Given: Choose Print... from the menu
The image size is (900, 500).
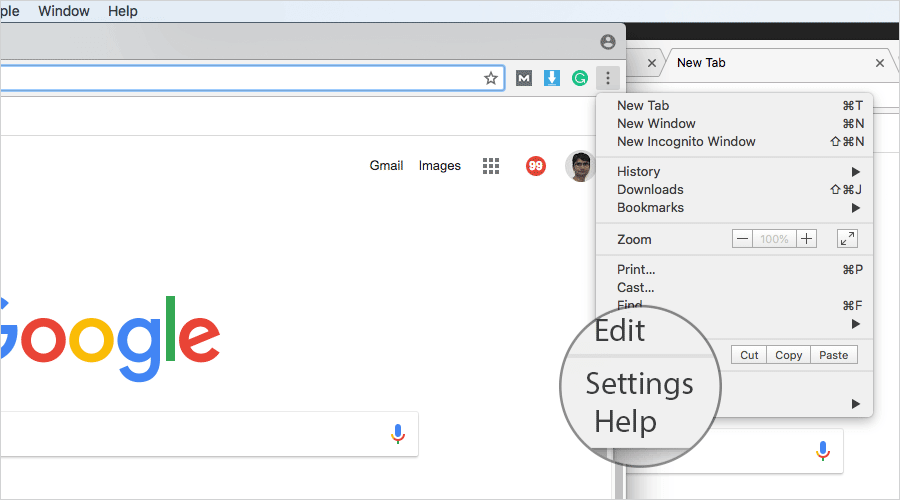Looking at the screenshot, I should 735,269.
